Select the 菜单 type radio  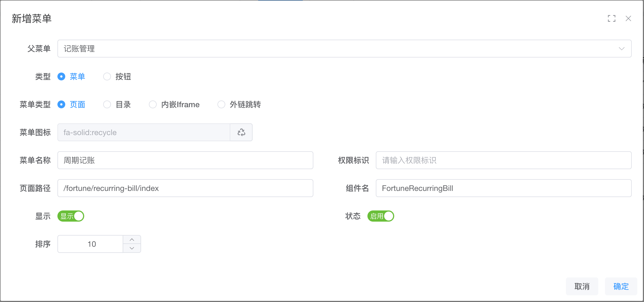pos(61,76)
